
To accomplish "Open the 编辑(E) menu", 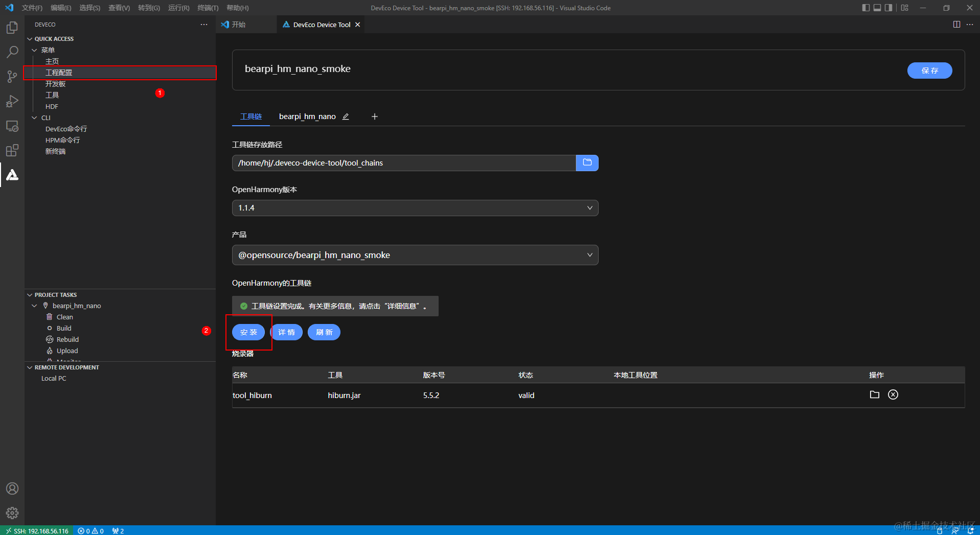I will [x=61, y=8].
